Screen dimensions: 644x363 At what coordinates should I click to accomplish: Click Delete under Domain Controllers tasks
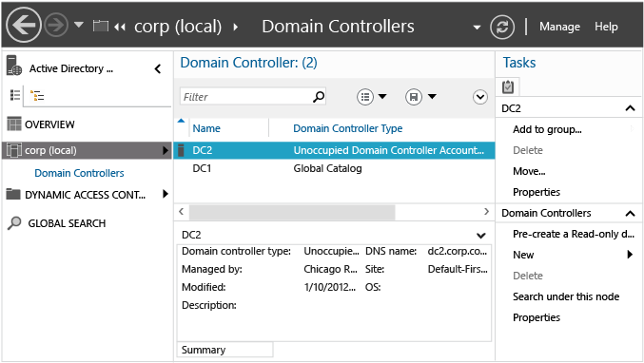tap(528, 276)
